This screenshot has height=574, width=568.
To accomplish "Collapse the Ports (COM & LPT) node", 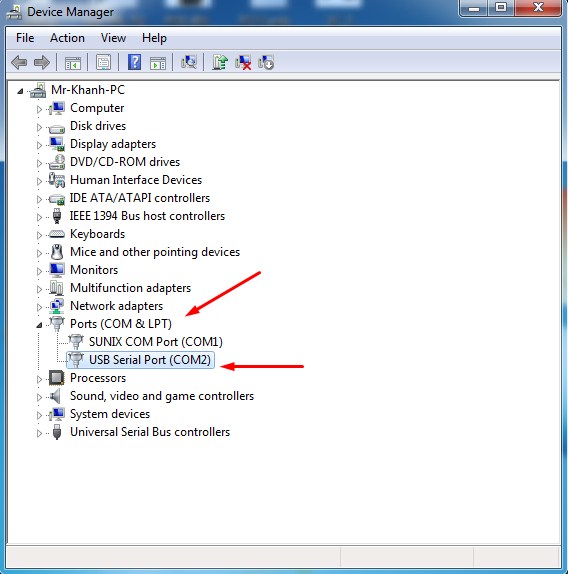I will [39, 325].
